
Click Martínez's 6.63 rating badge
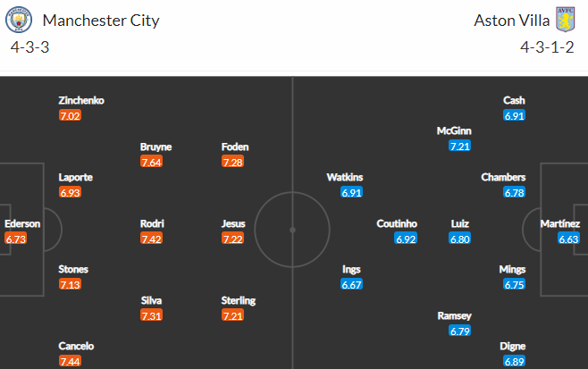coord(568,239)
